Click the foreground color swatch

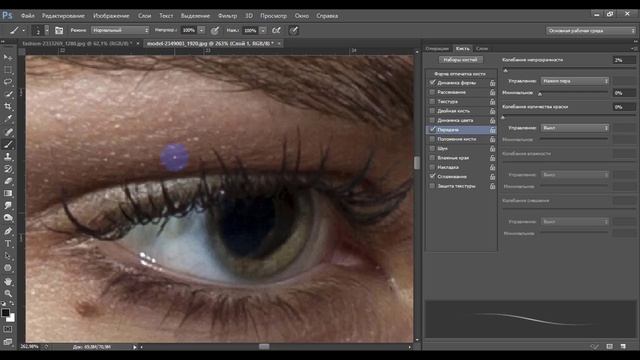[x=5, y=313]
